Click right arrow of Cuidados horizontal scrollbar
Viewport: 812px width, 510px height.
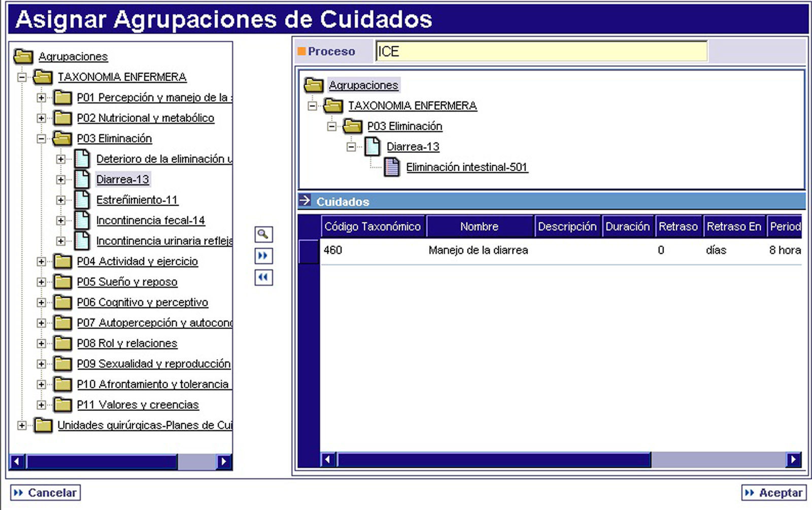coord(793,460)
